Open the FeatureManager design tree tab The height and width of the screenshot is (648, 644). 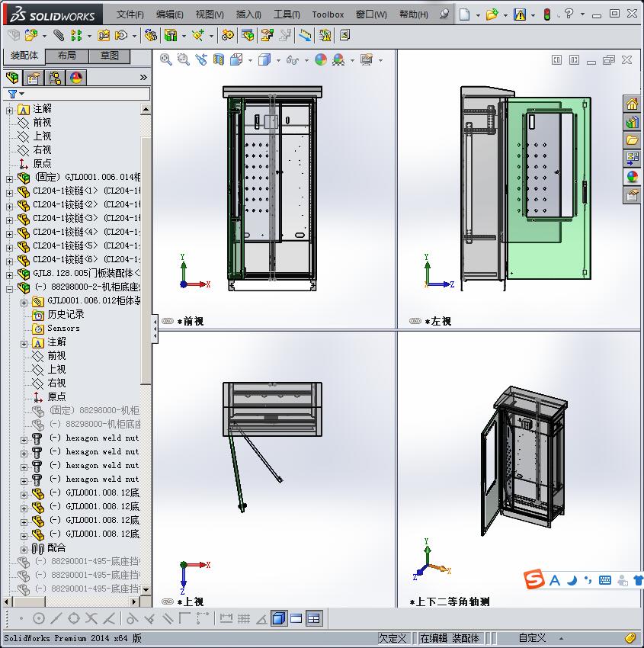(x=12, y=78)
